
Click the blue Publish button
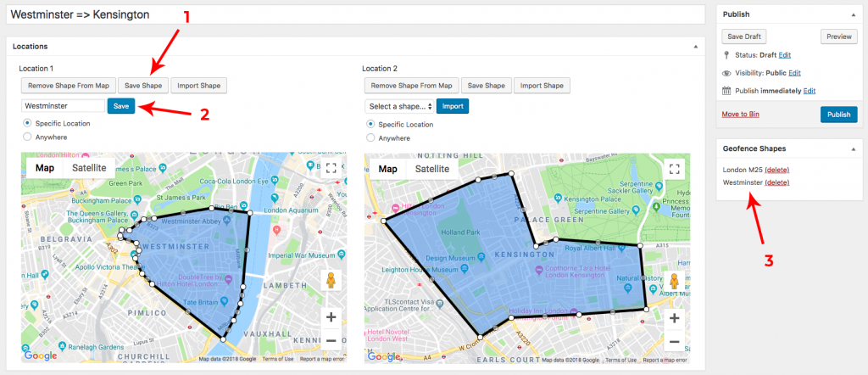(x=837, y=115)
